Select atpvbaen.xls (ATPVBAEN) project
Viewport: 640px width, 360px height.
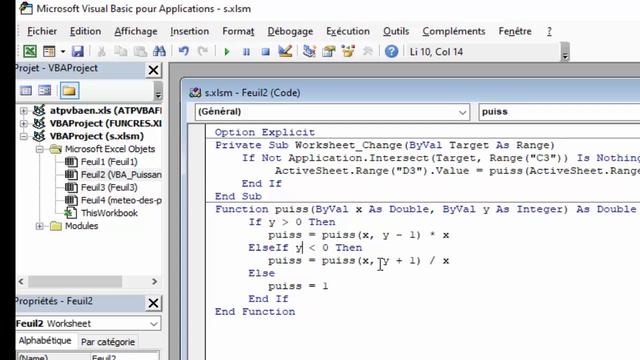[106, 111]
